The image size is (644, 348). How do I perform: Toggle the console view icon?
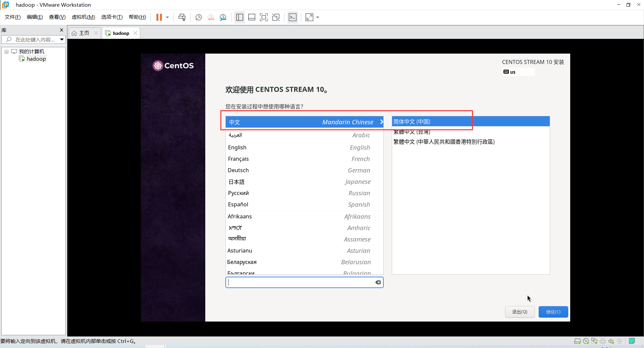[x=292, y=17]
